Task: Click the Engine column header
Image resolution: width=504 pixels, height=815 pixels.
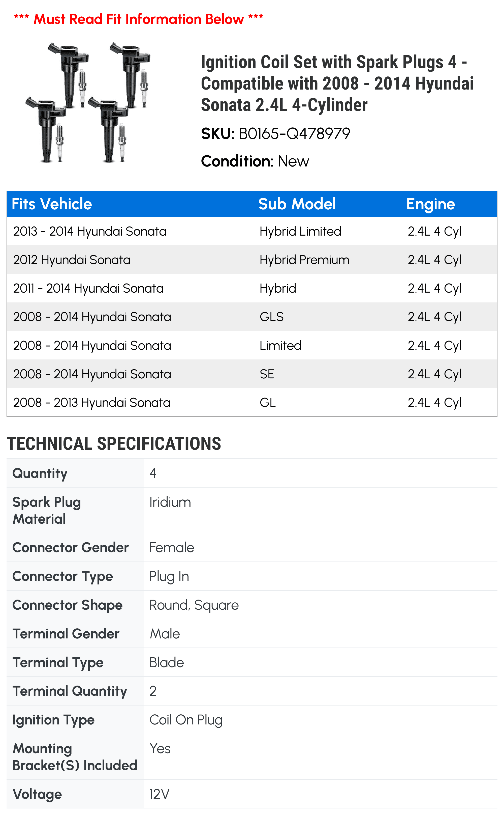Action: (x=430, y=204)
